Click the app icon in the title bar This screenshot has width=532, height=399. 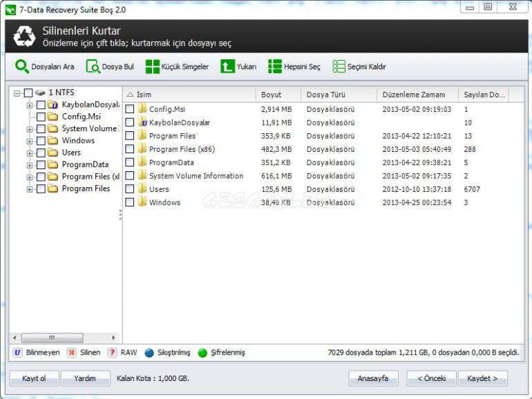point(10,10)
